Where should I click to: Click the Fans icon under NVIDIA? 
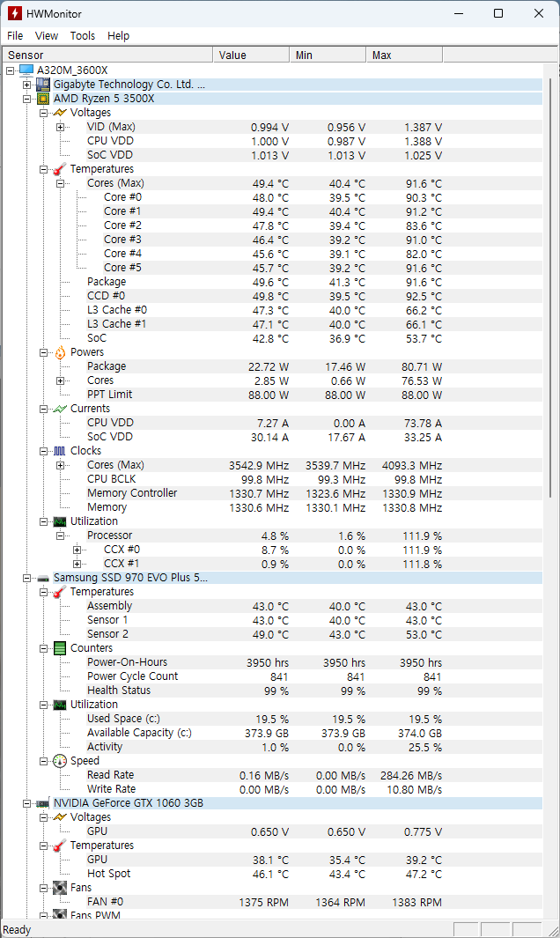60,888
